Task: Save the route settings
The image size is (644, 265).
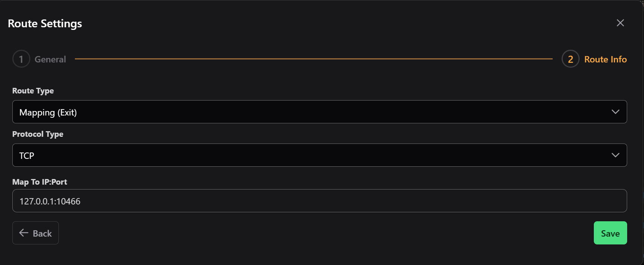Action: (x=610, y=233)
